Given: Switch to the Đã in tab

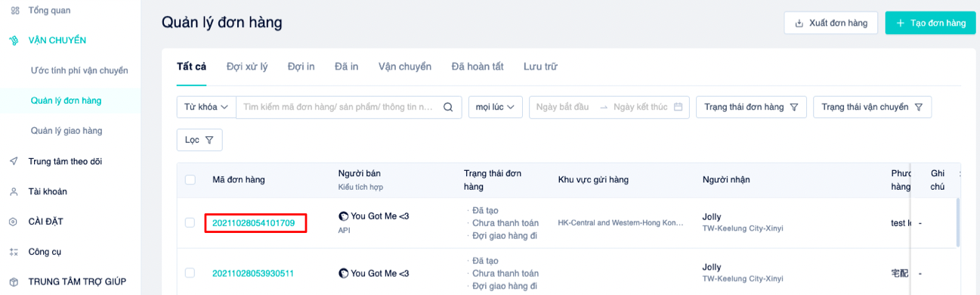Looking at the screenshot, I should pos(346,67).
